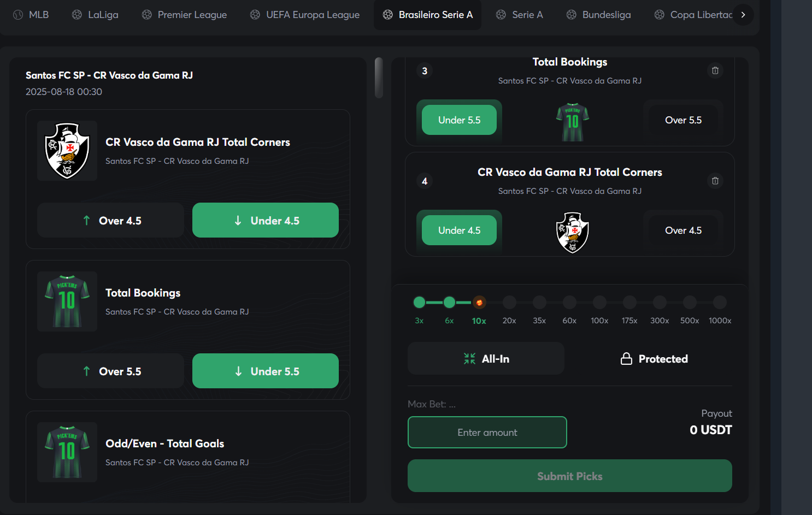Click the Enter amount bet field
This screenshot has width=812, height=515.
[x=487, y=432]
